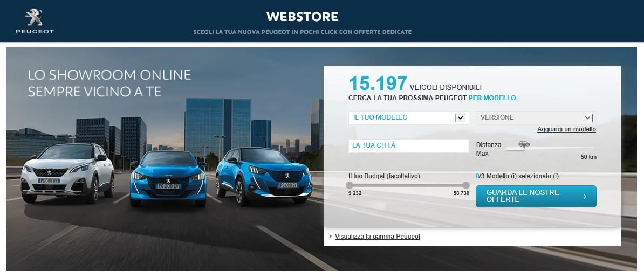Click the white Peugeot SUV image
Screen dimensions: 644x278
(68, 172)
